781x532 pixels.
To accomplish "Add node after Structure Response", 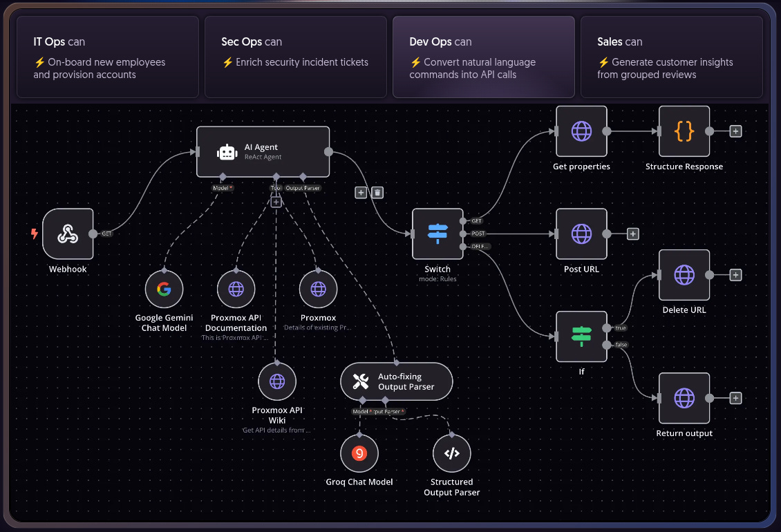I will pyautogui.click(x=735, y=131).
